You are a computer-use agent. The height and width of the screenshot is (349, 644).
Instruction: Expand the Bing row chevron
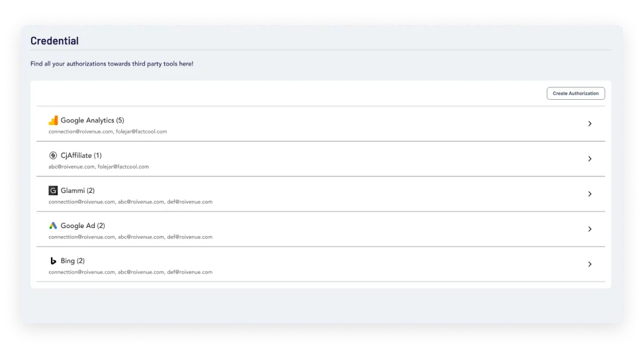click(x=590, y=264)
